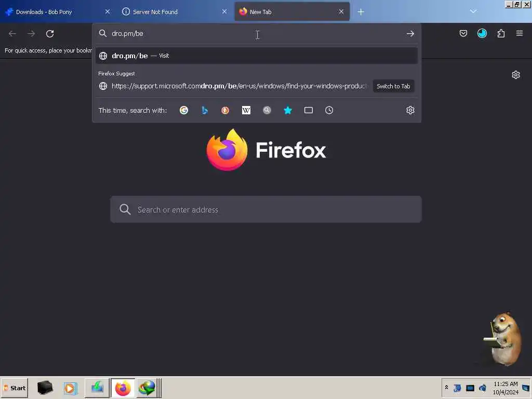The height and width of the screenshot is (399, 532).
Task: Switch to Server Not Found tab
Action: point(175,12)
